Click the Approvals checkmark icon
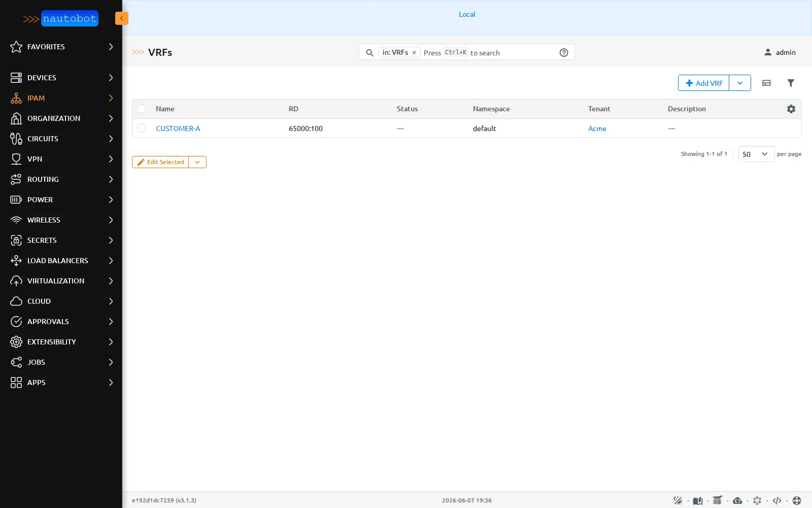This screenshot has height=508, width=812. (16, 322)
